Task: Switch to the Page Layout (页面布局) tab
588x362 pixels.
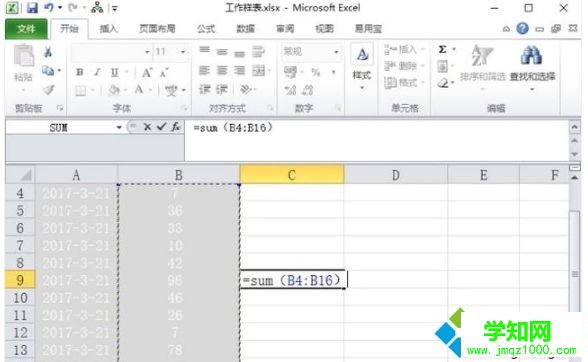Action: tap(157, 29)
